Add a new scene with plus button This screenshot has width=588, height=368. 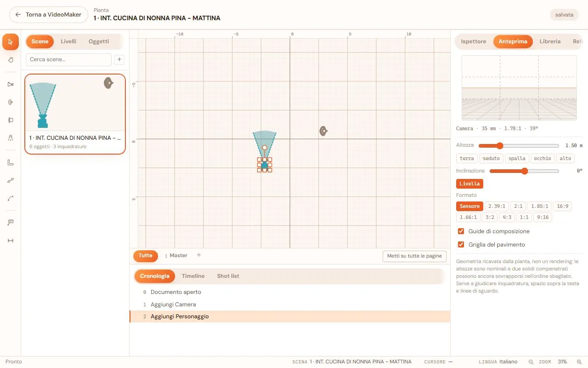[119, 59]
